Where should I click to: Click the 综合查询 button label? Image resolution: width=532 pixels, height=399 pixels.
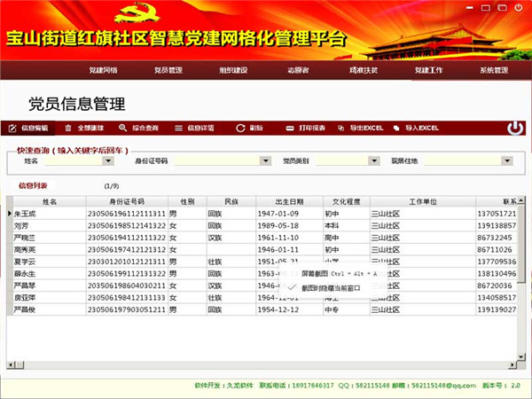[x=145, y=128]
